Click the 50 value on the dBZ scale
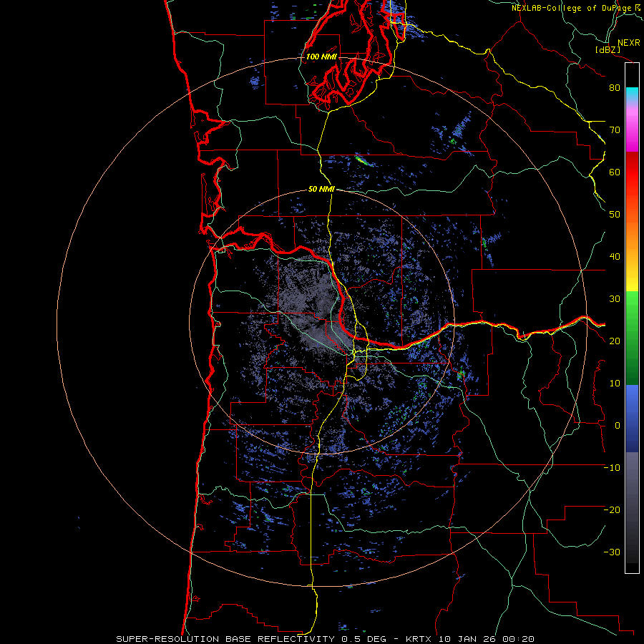 pos(615,215)
